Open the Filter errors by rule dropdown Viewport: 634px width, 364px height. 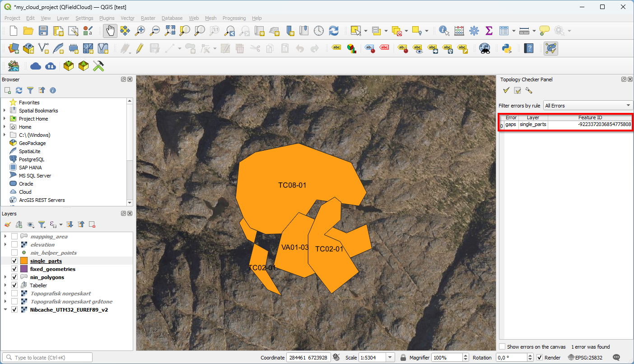(x=588, y=106)
